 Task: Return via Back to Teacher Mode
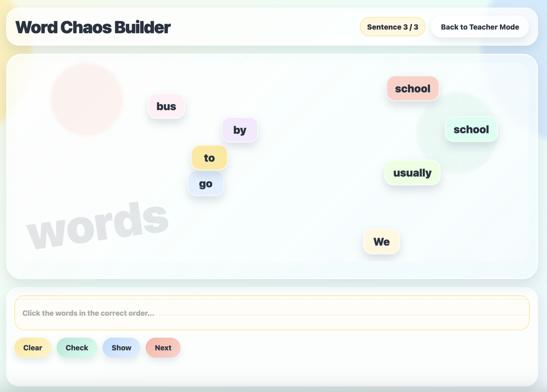[480, 27]
